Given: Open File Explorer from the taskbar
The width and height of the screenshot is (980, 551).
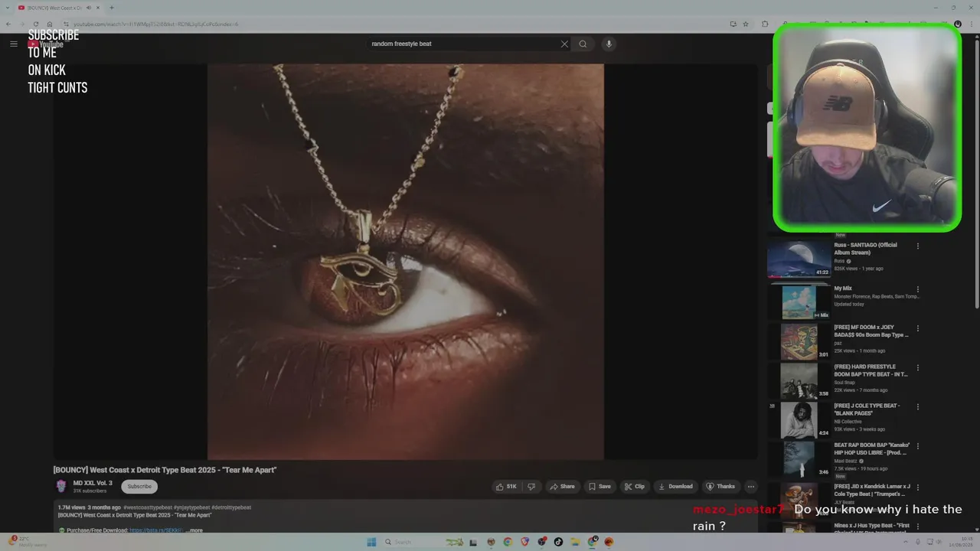Looking at the screenshot, I should click(575, 542).
